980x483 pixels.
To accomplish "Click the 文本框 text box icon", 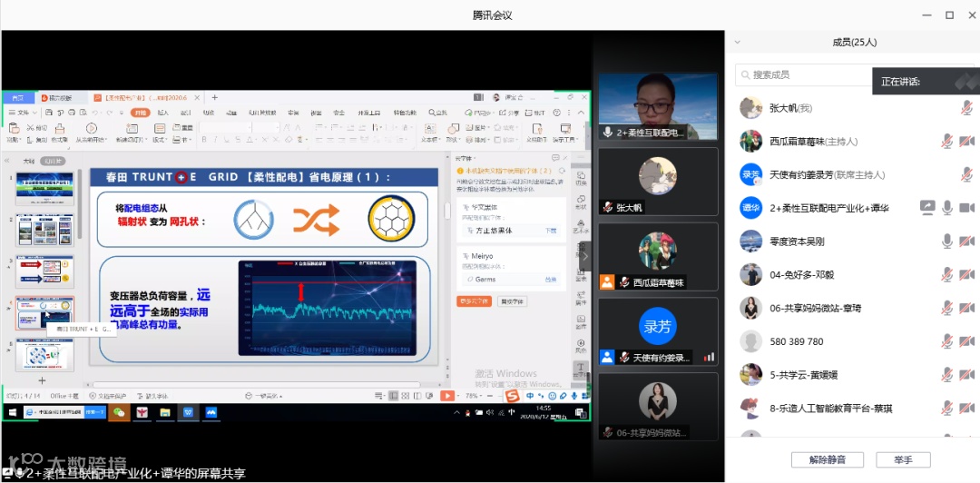I will [429, 128].
